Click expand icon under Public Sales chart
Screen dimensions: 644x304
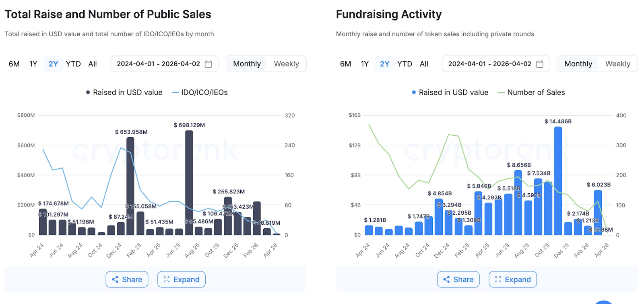(x=167, y=279)
